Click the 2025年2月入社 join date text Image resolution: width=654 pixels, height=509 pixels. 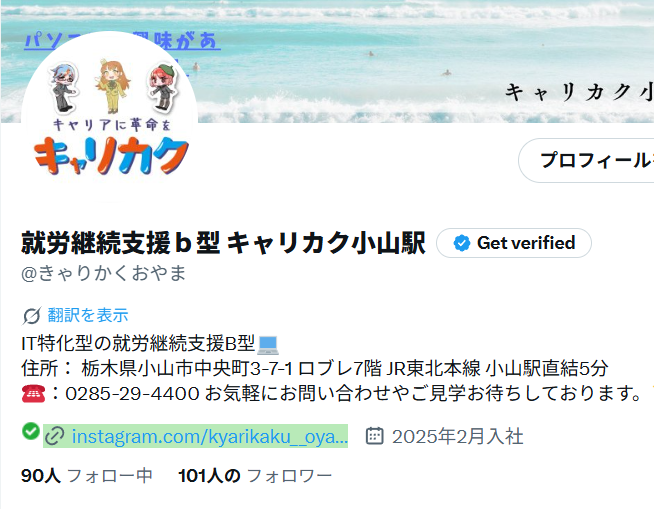(457, 436)
